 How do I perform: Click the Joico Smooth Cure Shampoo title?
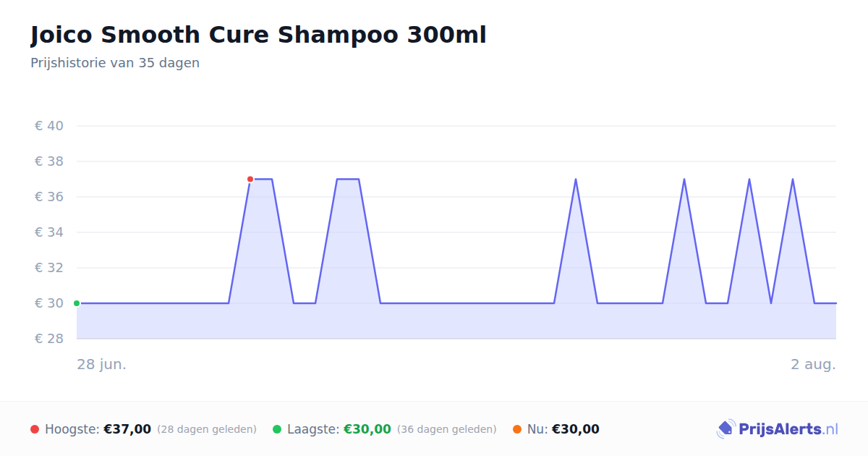click(258, 35)
